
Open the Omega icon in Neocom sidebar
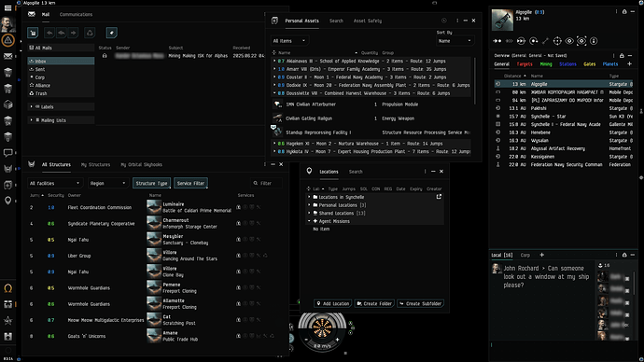tap(7, 288)
